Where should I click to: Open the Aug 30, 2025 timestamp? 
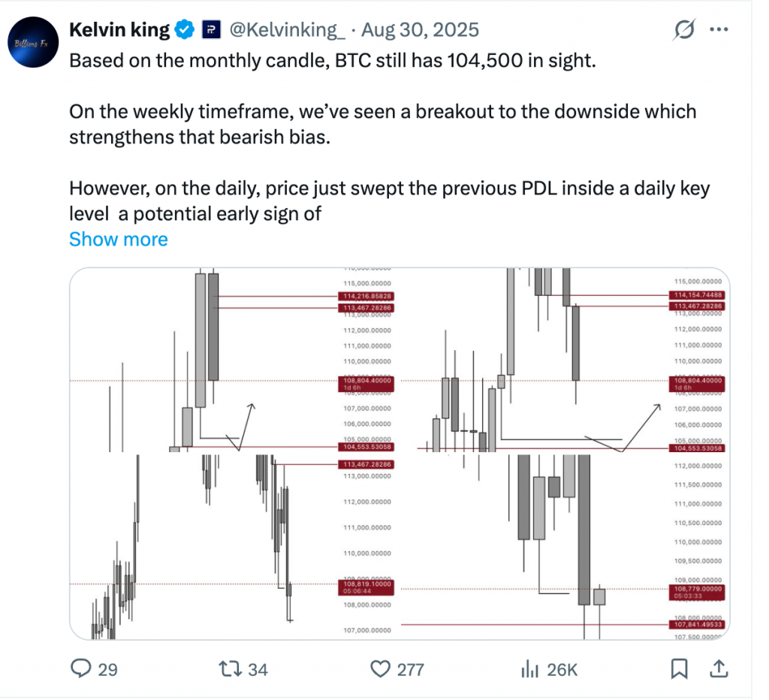pyautogui.click(x=421, y=30)
